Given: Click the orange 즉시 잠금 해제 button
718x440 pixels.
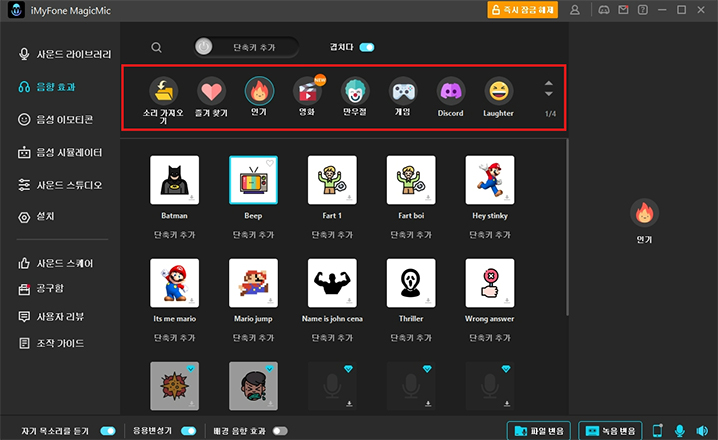Looking at the screenshot, I should pyautogui.click(x=522, y=10).
